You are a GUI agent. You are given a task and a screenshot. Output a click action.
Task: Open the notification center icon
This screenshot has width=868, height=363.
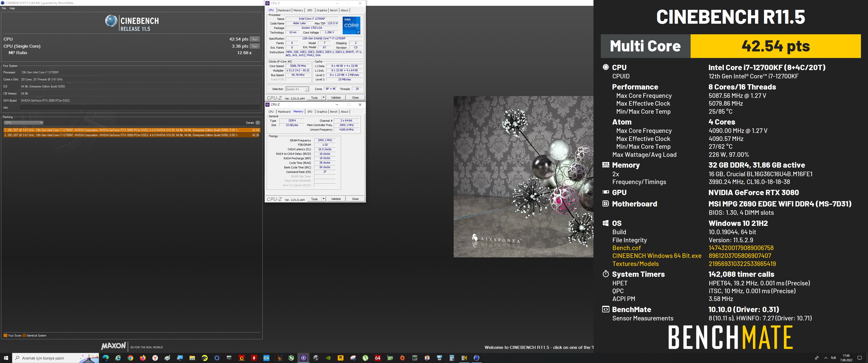[x=860, y=358]
